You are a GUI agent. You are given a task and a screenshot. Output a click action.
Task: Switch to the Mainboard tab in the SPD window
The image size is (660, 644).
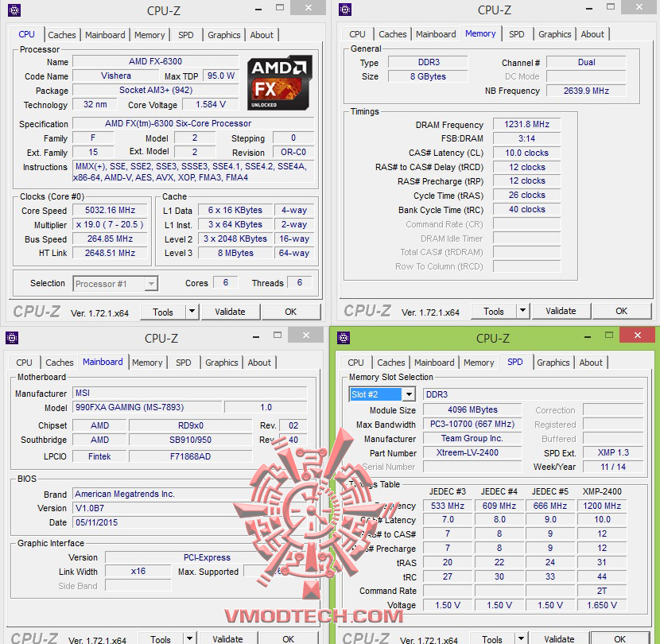434,363
